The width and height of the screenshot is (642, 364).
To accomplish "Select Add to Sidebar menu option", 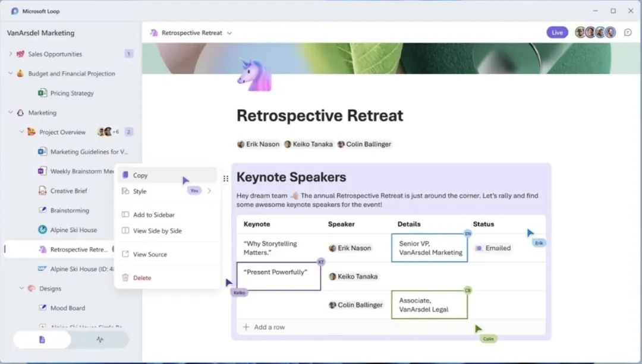I will [168, 215].
